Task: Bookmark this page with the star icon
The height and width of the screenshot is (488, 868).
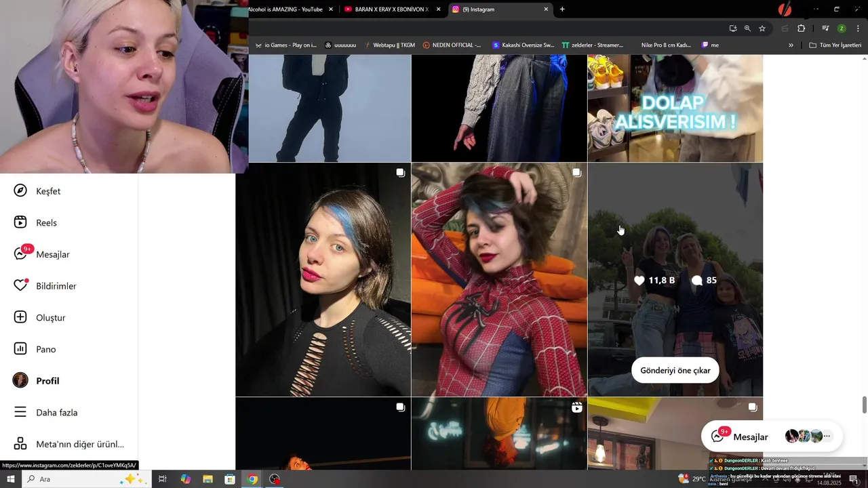Action: tap(762, 28)
